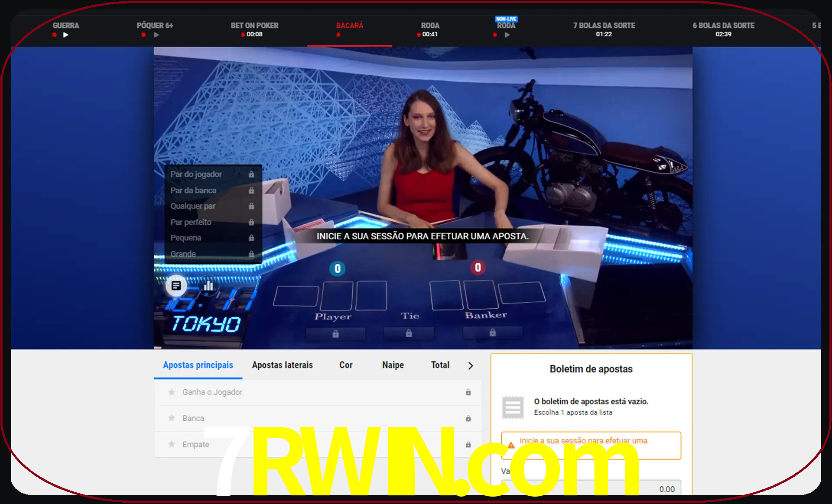Select the Qualquer par side bet
Viewport: 832px width, 504px height.
213,206
